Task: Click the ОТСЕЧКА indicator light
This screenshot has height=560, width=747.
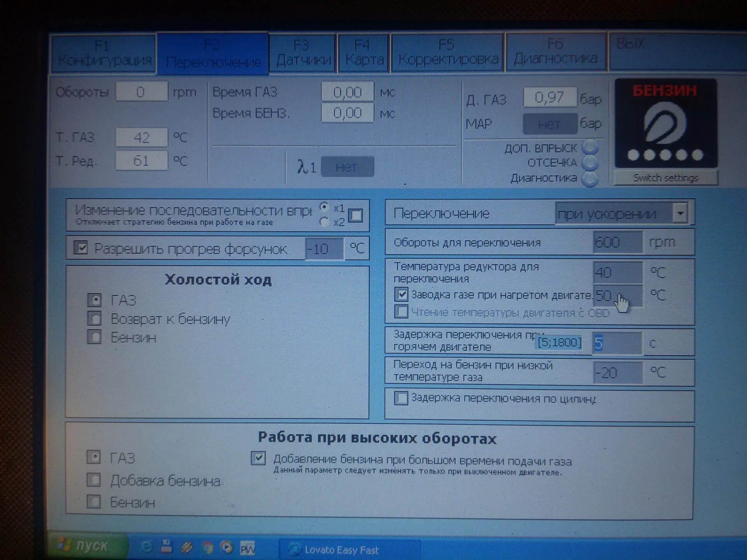Action: (x=590, y=163)
